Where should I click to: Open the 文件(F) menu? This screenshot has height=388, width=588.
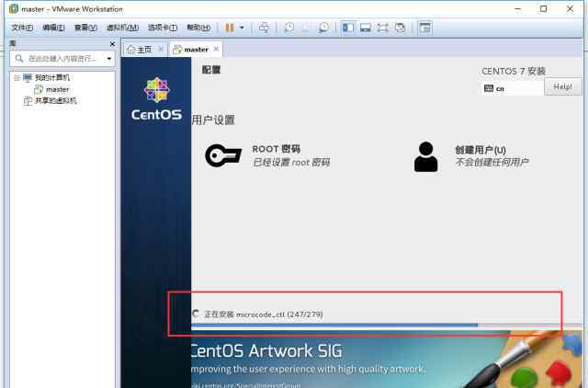click(22, 28)
